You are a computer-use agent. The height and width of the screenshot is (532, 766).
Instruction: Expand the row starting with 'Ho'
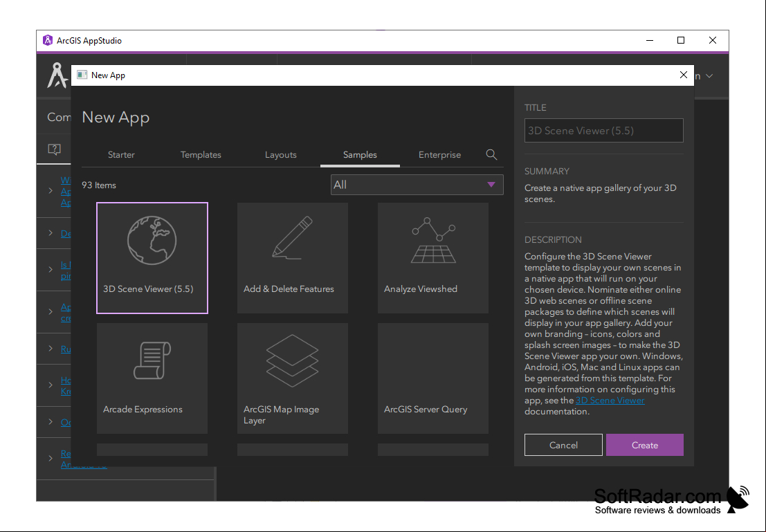[51, 385]
